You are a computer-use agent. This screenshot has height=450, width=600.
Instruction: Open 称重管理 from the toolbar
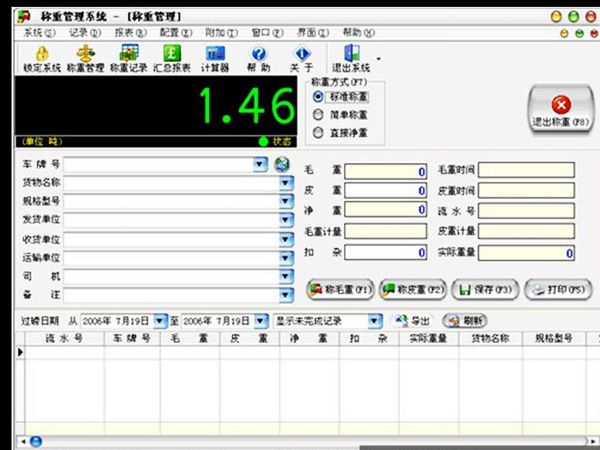tap(85, 54)
